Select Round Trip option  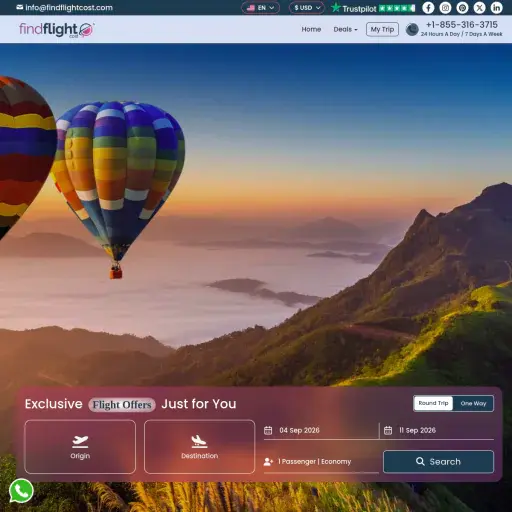(x=433, y=403)
